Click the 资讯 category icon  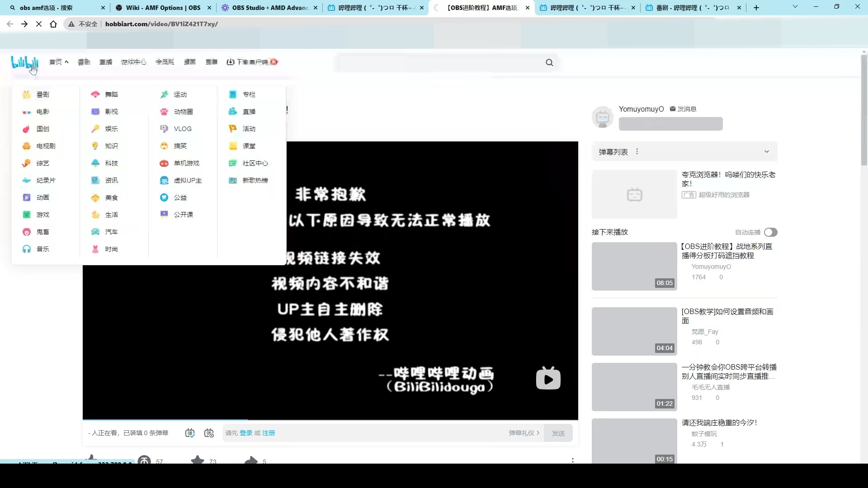tap(95, 180)
